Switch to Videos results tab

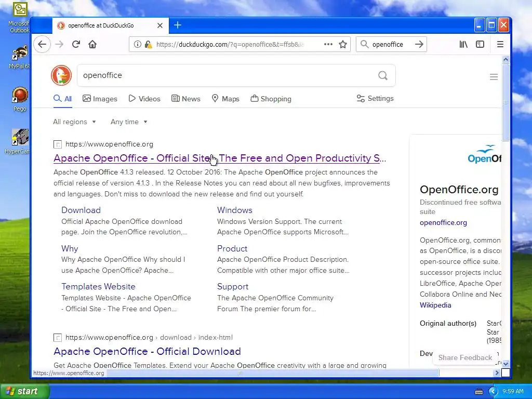click(144, 99)
